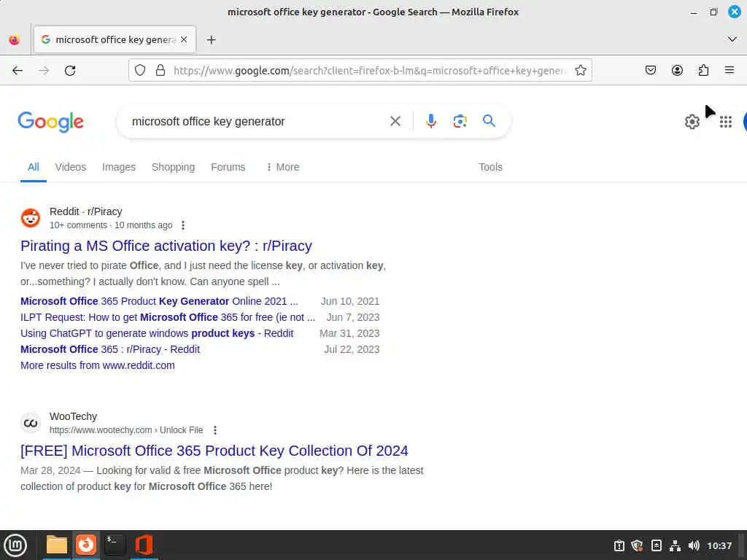
Task: Open Google apps grid
Action: pos(726,122)
